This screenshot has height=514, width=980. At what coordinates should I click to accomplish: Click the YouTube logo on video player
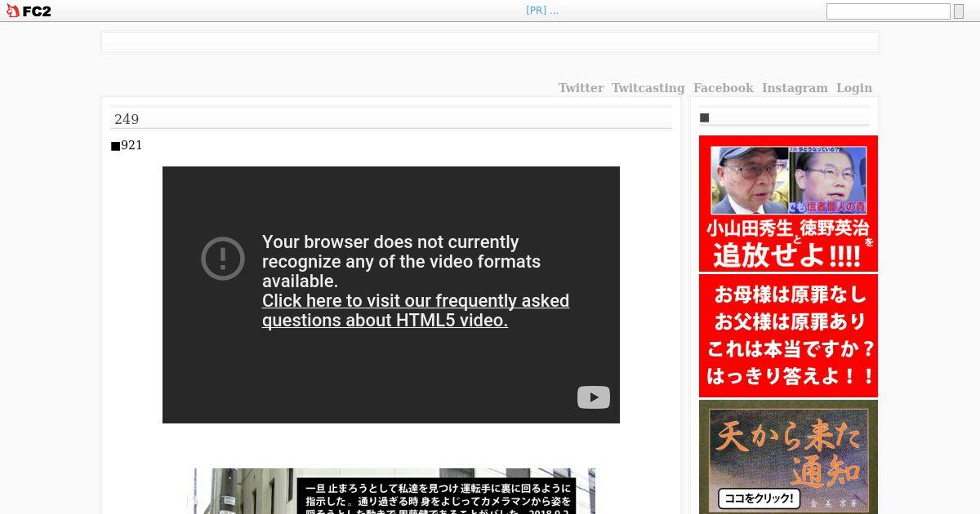pos(594,397)
